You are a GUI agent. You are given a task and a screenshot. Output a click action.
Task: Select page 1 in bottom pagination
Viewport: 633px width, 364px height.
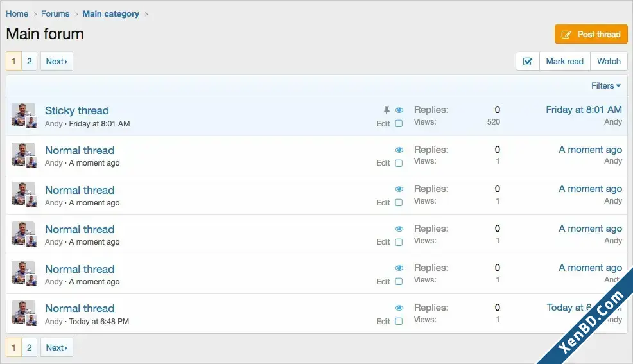(x=13, y=347)
